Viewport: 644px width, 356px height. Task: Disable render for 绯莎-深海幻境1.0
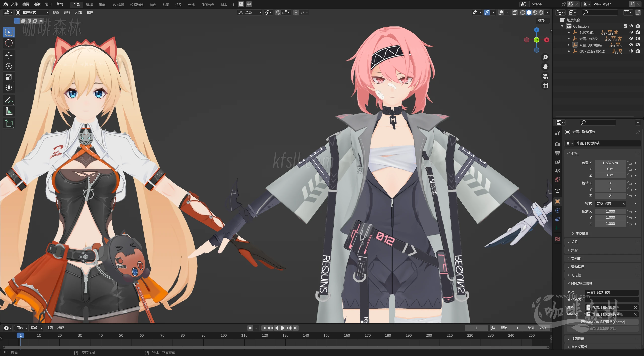637,51
